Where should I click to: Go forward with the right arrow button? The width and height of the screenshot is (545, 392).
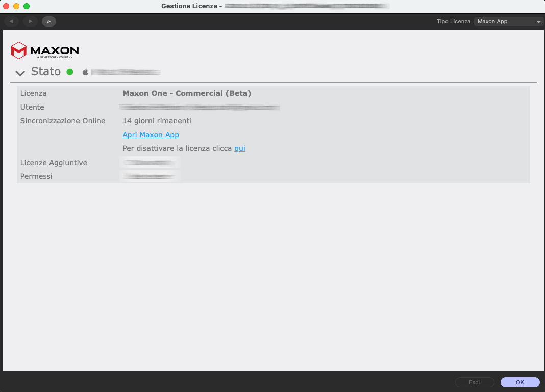pyautogui.click(x=30, y=21)
